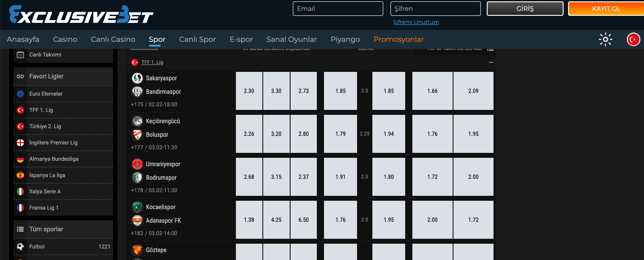Select draw odds 3.30 for Sakaryaspor match
This screenshot has height=260, width=644.
click(276, 91)
